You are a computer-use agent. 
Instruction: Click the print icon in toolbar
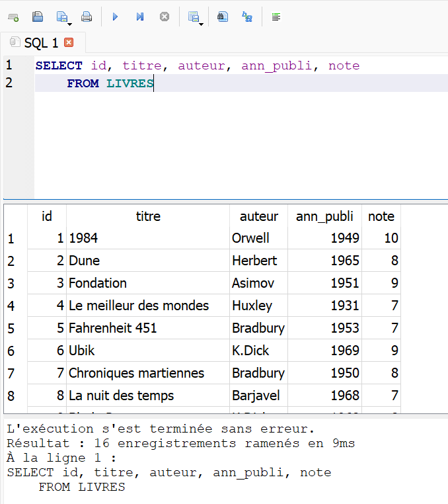(87, 17)
